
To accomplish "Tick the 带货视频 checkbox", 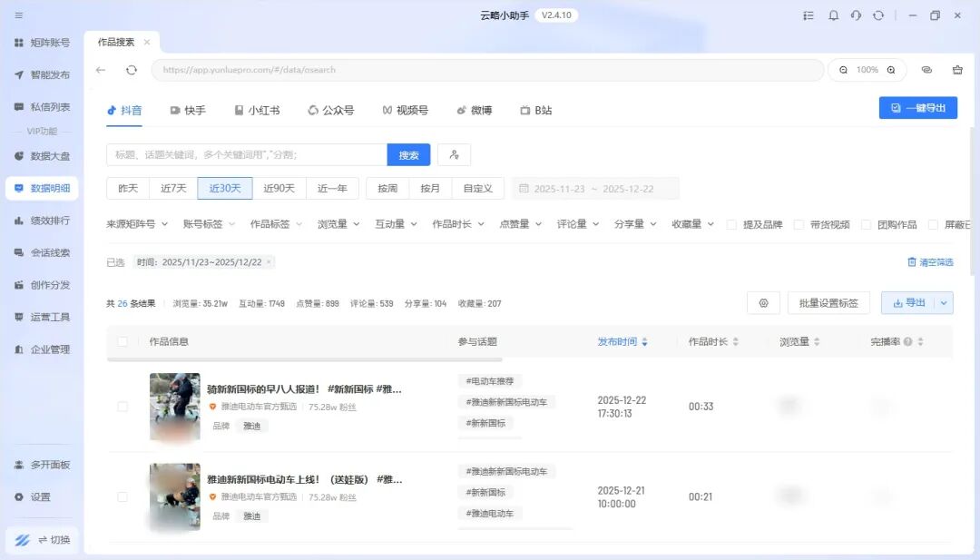I will click(x=799, y=224).
